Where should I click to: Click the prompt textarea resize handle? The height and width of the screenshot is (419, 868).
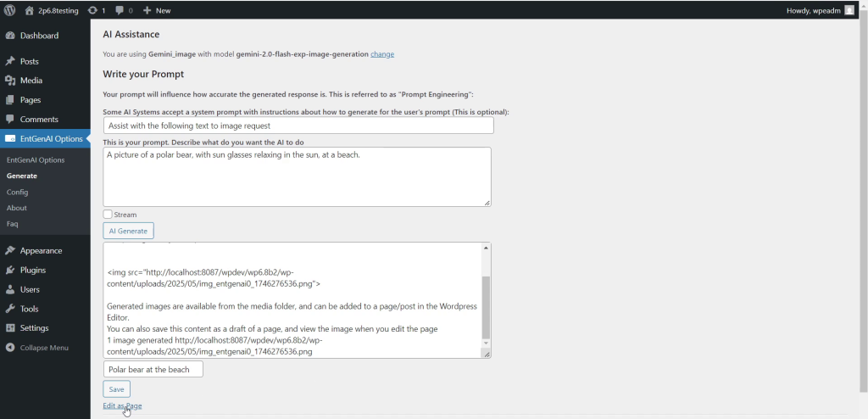pos(487,203)
